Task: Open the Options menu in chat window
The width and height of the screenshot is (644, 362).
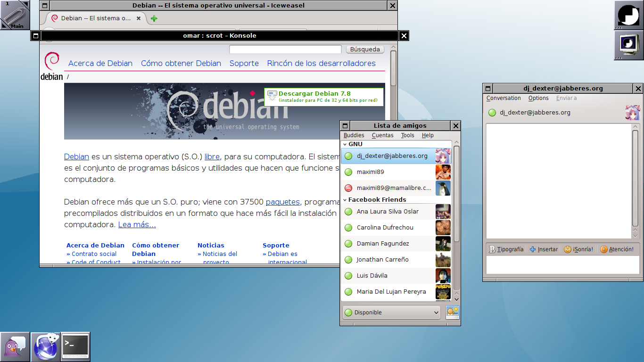Action: [538, 98]
